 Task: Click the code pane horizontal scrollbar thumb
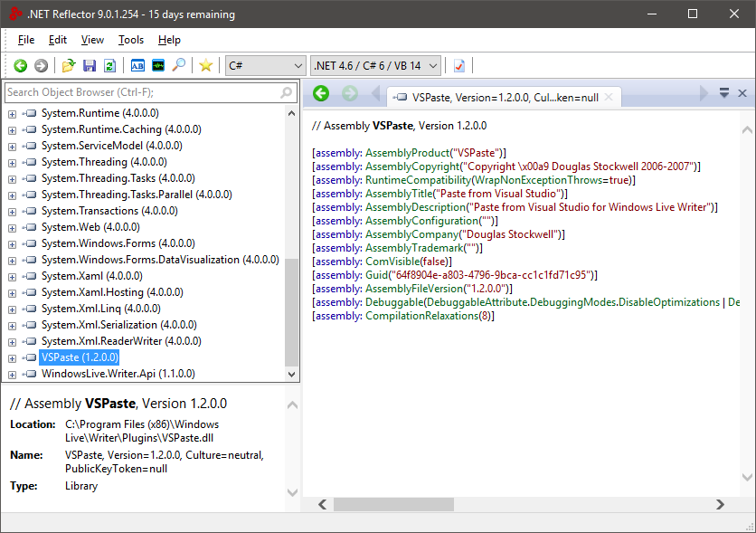click(x=394, y=505)
